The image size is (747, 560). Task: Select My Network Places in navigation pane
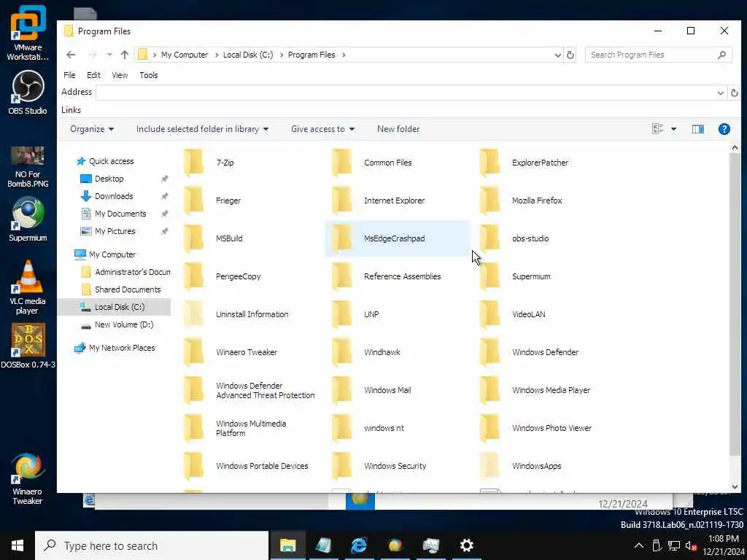[x=122, y=348]
